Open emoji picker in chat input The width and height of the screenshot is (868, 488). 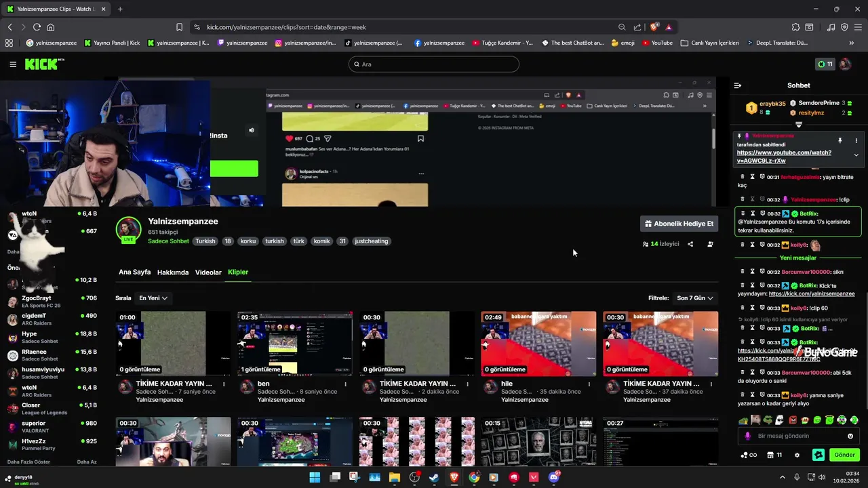[x=850, y=436]
